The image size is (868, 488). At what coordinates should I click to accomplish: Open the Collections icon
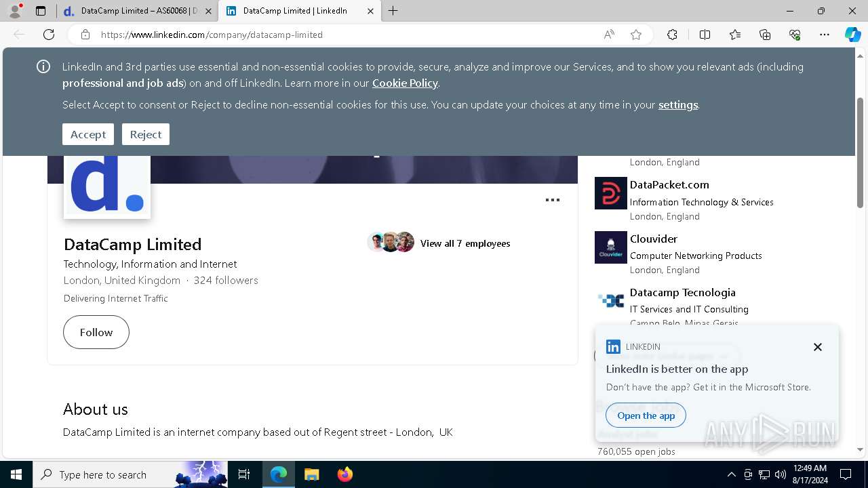tap(765, 35)
